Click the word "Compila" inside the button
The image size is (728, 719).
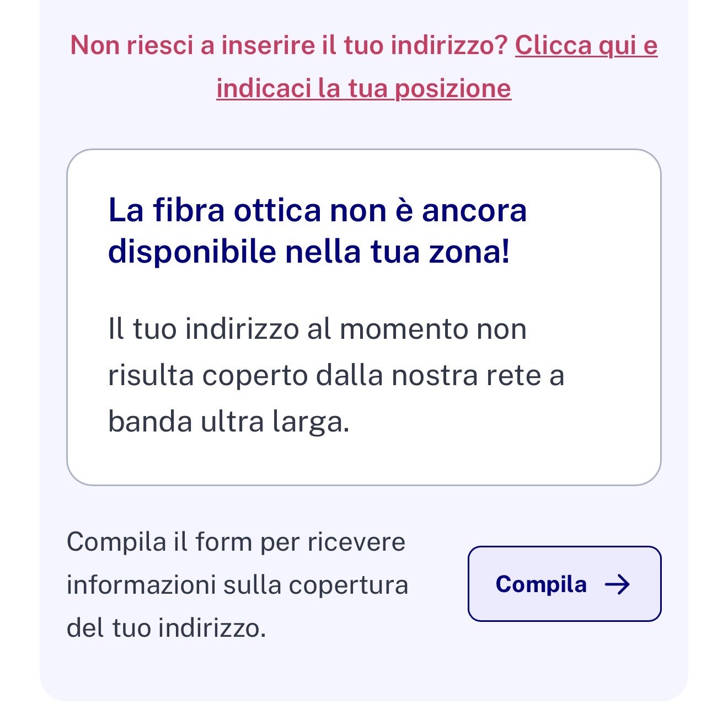541,584
